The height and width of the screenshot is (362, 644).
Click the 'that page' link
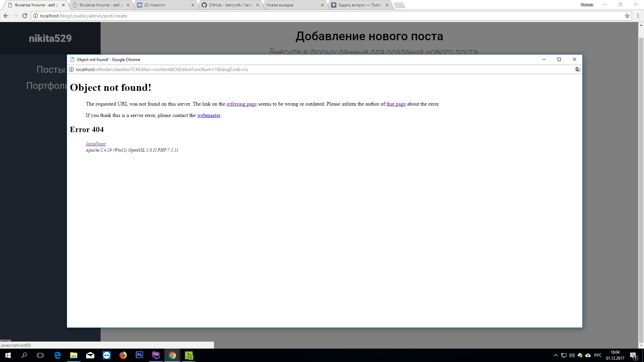pyautogui.click(x=396, y=104)
